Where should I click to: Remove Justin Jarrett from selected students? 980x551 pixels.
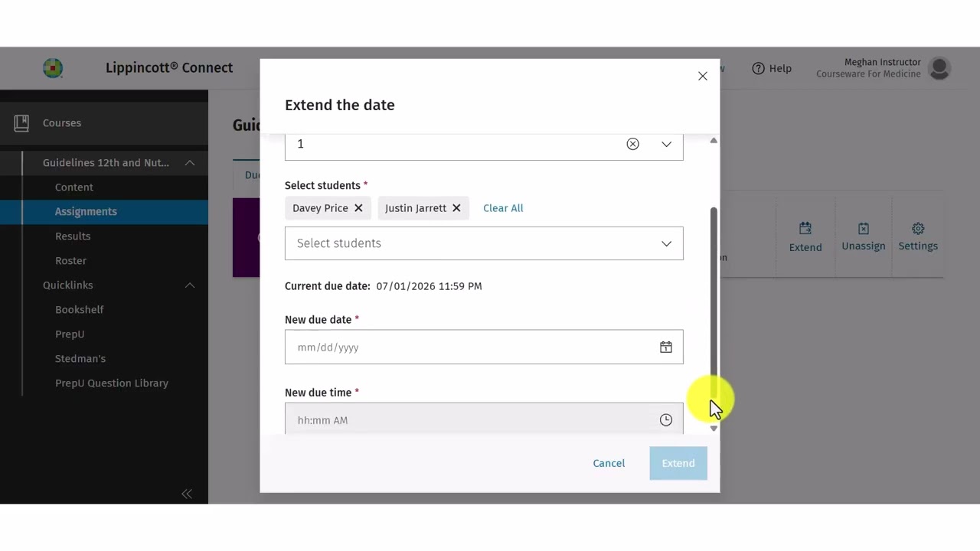pyautogui.click(x=456, y=208)
